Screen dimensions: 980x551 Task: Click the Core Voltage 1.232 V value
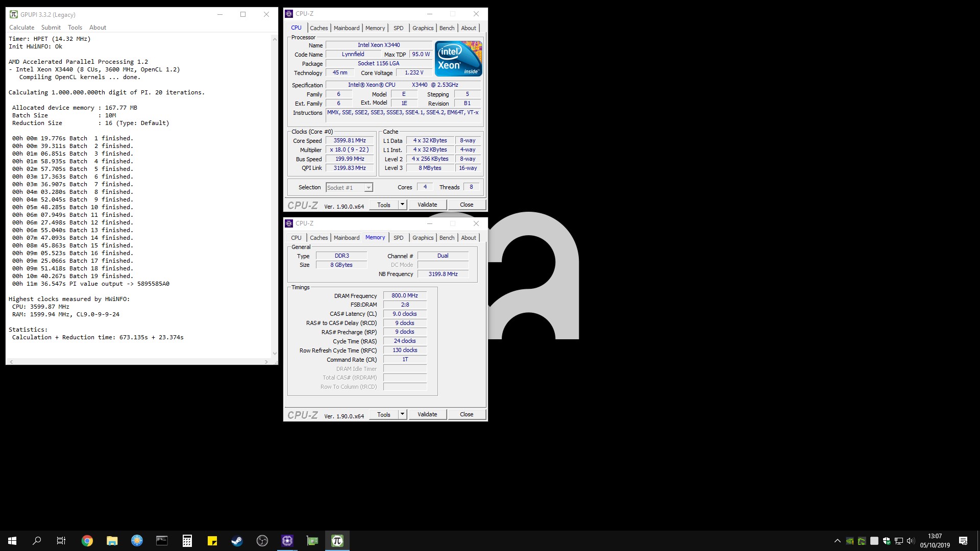[x=414, y=73]
